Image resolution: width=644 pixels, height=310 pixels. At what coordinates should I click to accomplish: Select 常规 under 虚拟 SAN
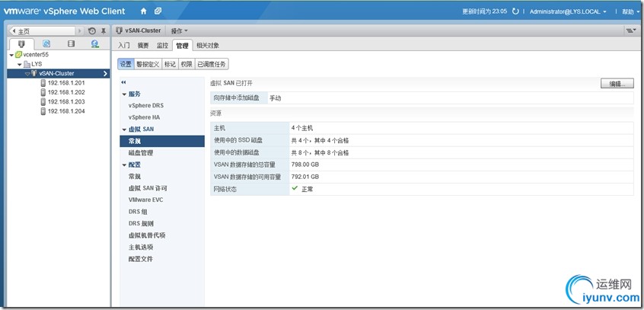pos(162,141)
